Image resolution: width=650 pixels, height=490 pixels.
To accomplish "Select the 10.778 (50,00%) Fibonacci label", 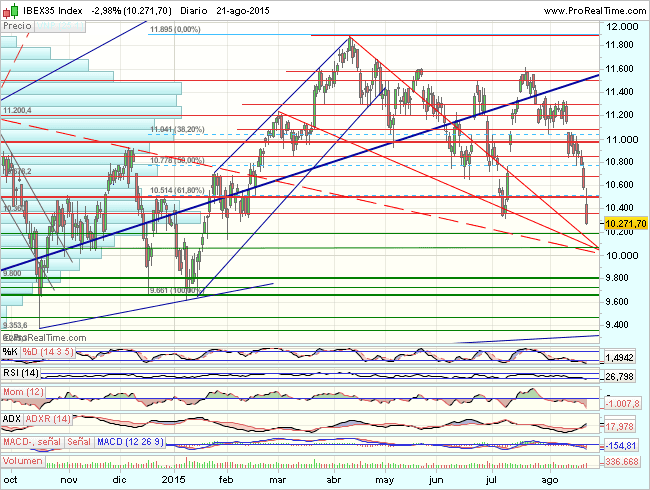I will click(x=177, y=160).
